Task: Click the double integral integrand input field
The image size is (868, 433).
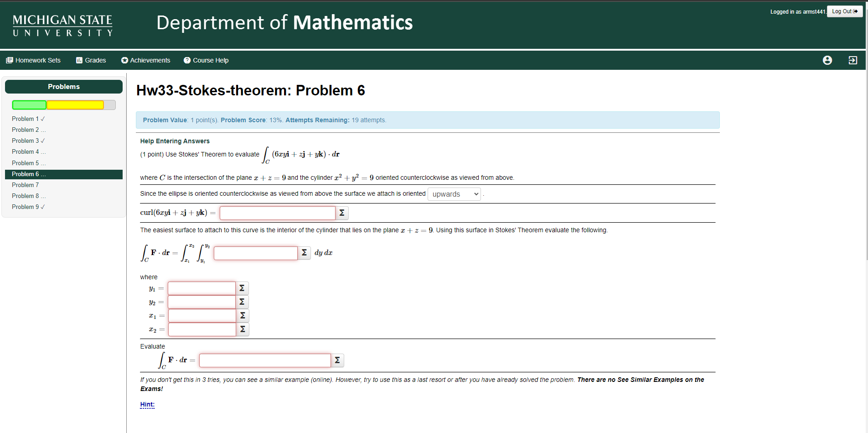Action: click(x=256, y=253)
